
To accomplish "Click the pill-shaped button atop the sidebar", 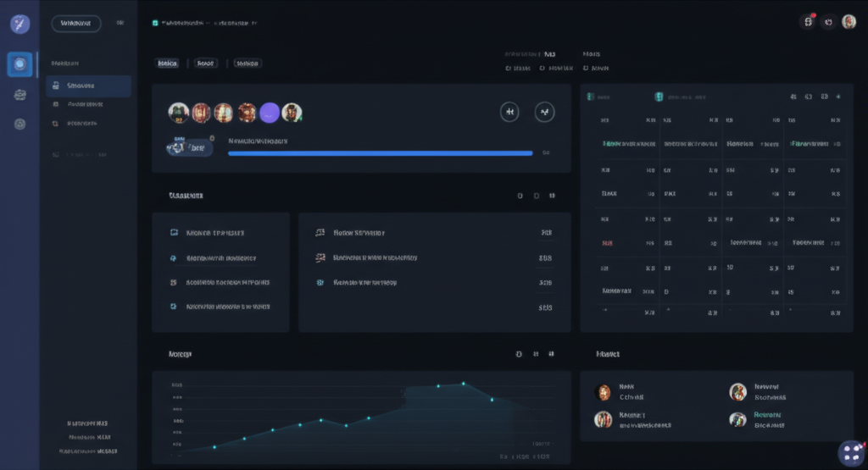I will point(76,24).
